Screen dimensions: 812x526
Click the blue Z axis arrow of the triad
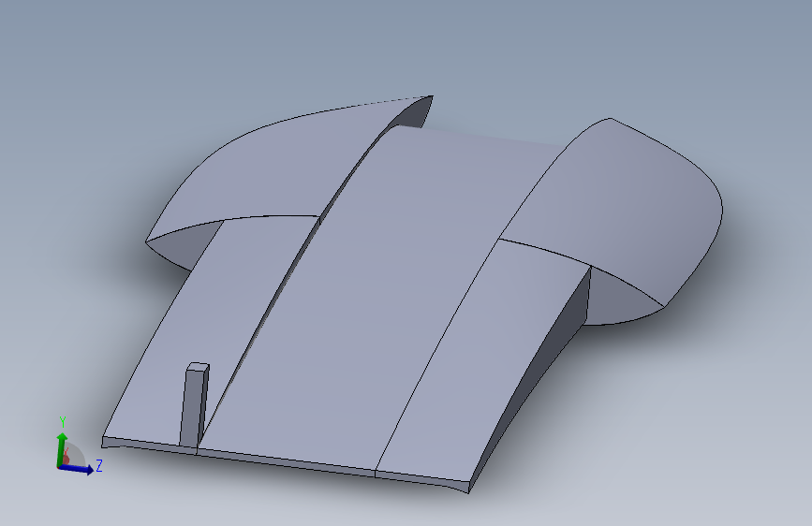point(76,469)
